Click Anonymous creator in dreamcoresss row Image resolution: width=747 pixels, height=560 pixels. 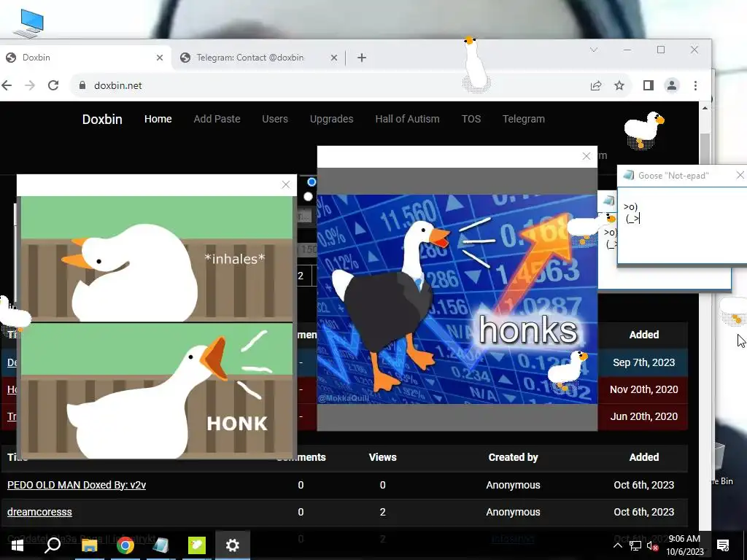tap(513, 512)
